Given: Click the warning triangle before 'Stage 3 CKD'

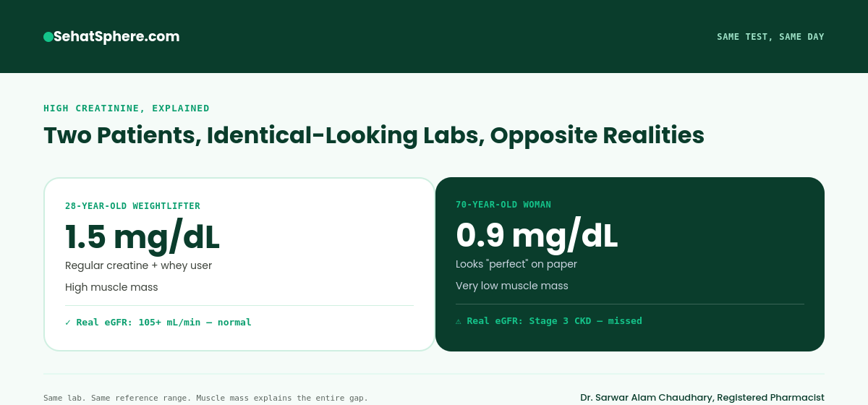Looking at the screenshot, I should pos(459,321).
